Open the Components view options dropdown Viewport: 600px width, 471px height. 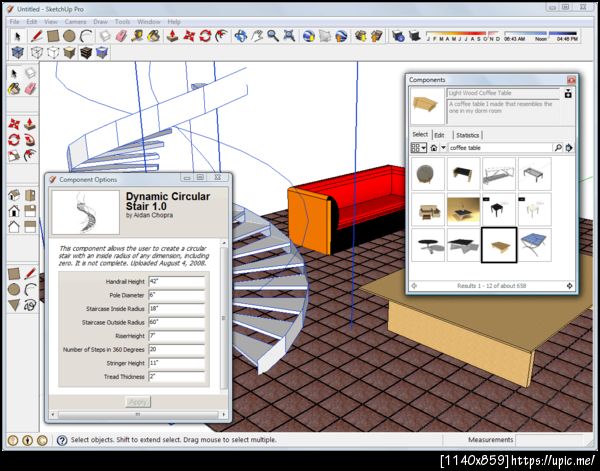click(x=419, y=148)
